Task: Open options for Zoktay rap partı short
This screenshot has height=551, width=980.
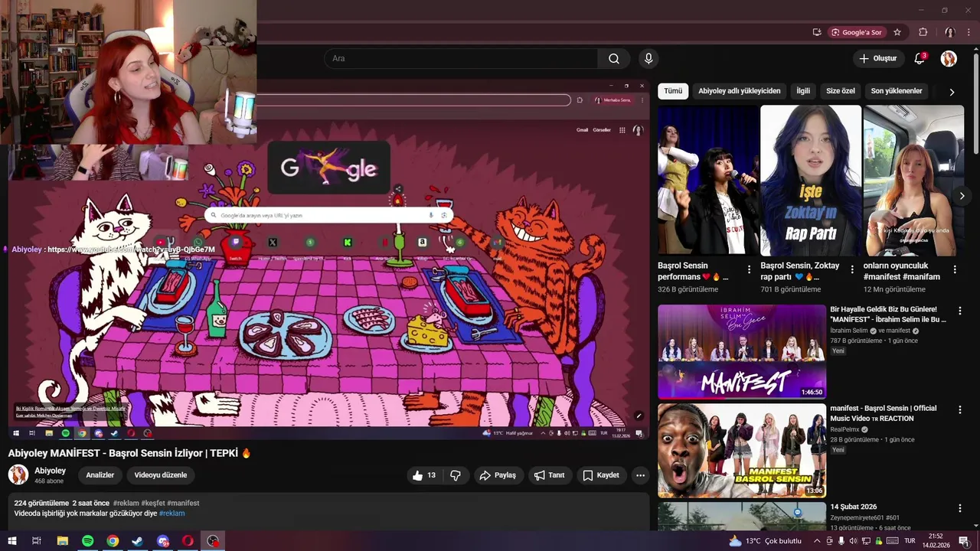Action: point(851,269)
